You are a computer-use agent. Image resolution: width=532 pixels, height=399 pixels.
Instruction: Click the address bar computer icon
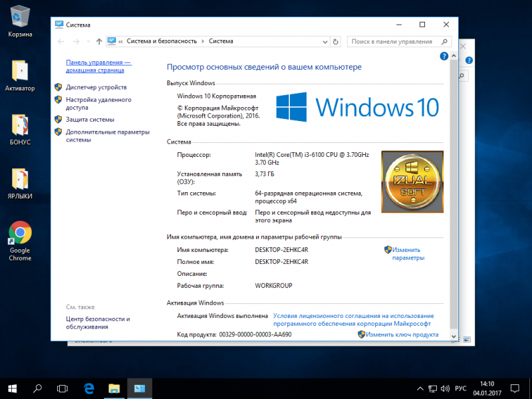pos(112,41)
